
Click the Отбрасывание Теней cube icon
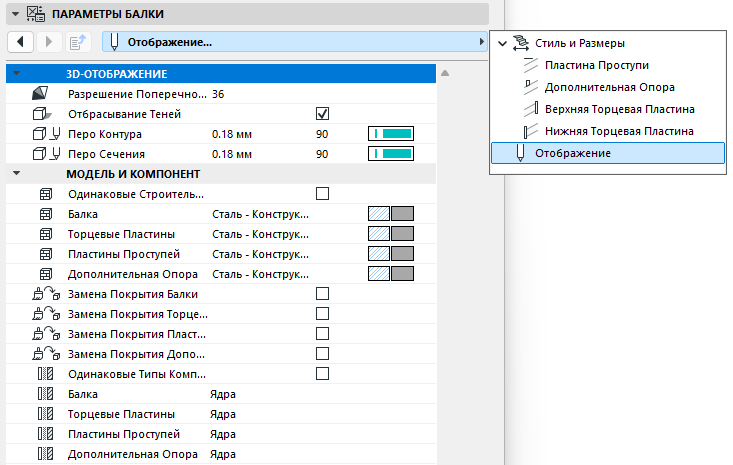42,114
